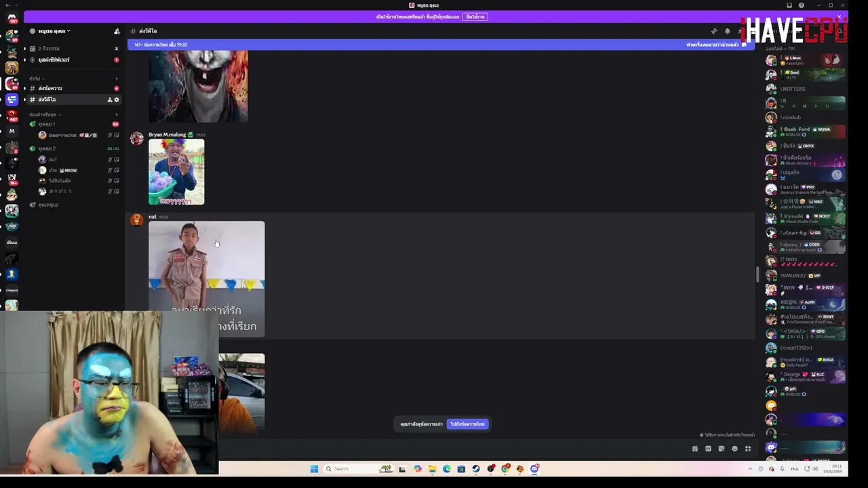Open Microsoft Store from the taskbar
Viewport: 868px width, 488px height.
[x=461, y=469]
